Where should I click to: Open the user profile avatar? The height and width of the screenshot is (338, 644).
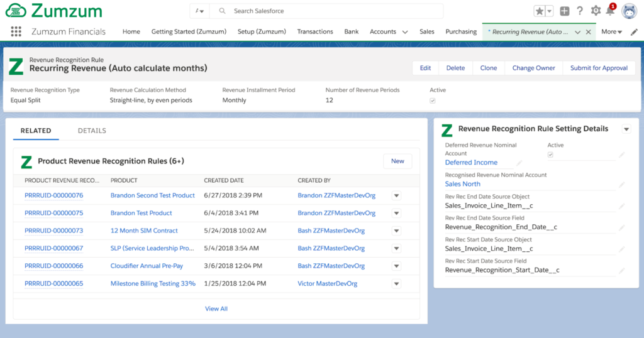pos(629,11)
